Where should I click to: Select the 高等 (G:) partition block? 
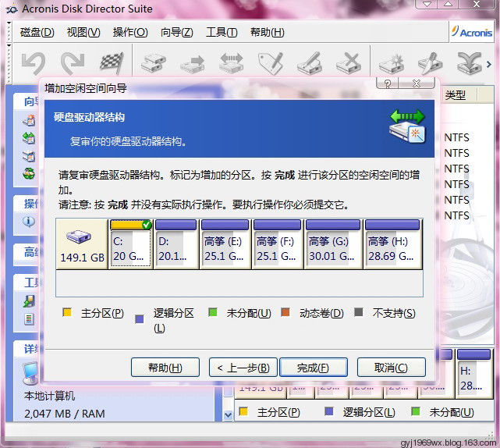click(332, 244)
